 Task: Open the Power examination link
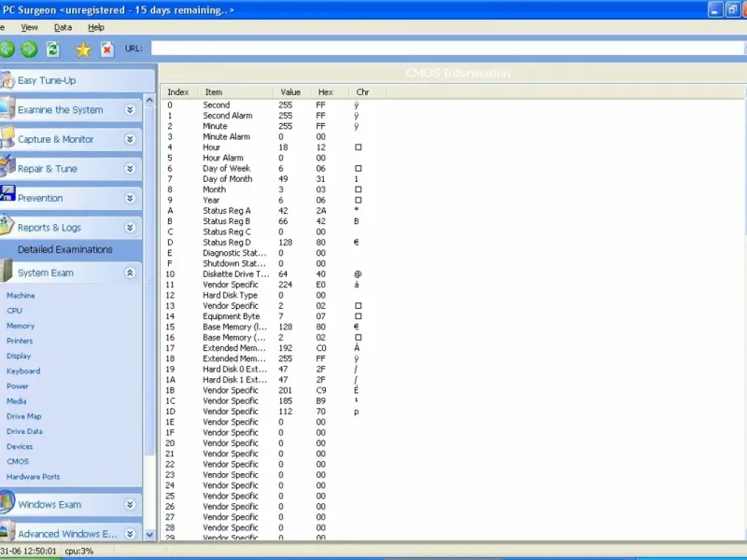18,386
